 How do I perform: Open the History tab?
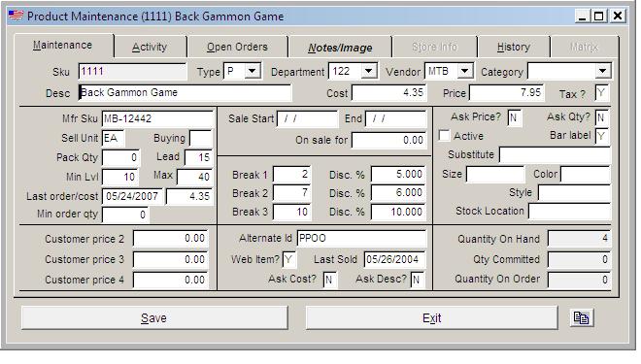pyautogui.click(x=514, y=47)
